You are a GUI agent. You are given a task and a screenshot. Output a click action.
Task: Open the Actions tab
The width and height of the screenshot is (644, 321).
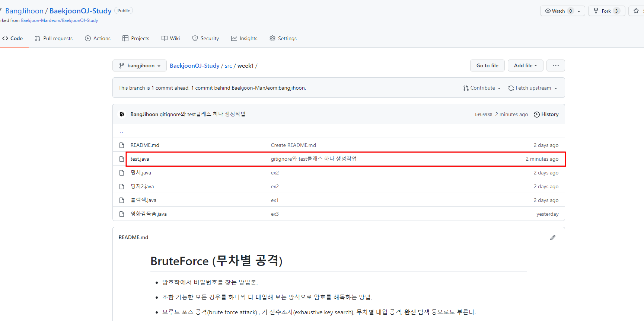click(x=98, y=38)
